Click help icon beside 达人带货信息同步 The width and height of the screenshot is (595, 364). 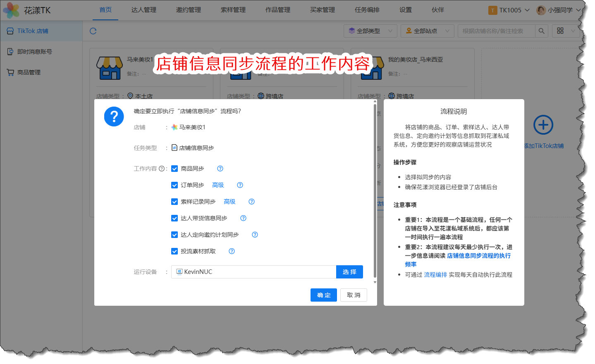click(x=244, y=218)
